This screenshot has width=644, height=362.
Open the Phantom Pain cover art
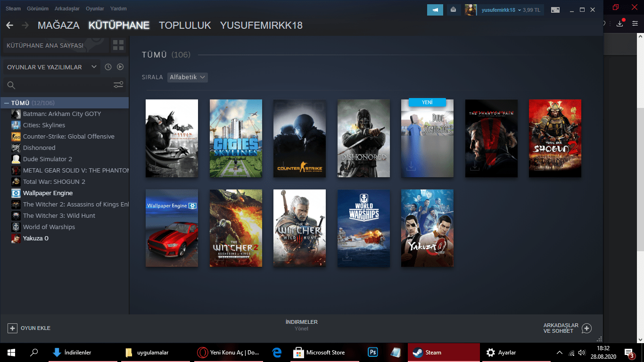click(491, 138)
